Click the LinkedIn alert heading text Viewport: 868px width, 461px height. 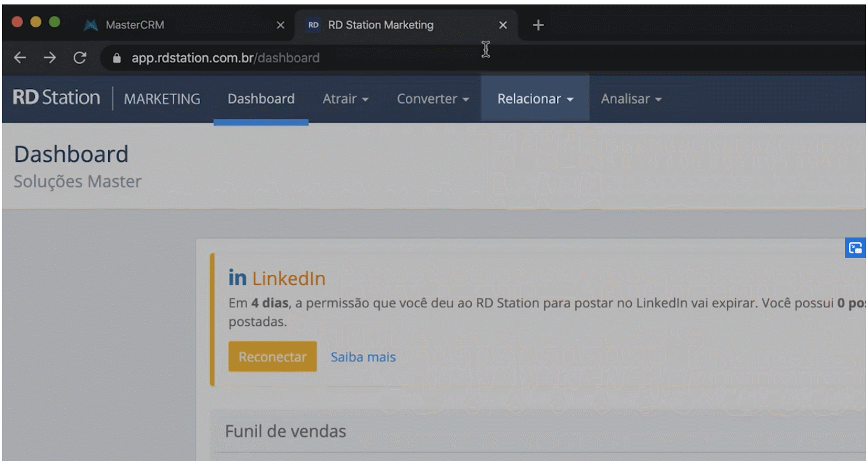pos(289,278)
